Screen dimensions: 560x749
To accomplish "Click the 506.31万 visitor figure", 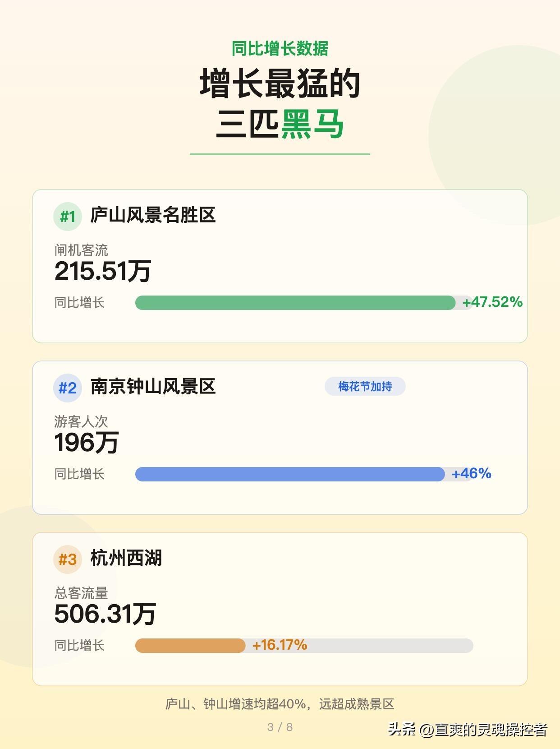I will click(105, 614).
